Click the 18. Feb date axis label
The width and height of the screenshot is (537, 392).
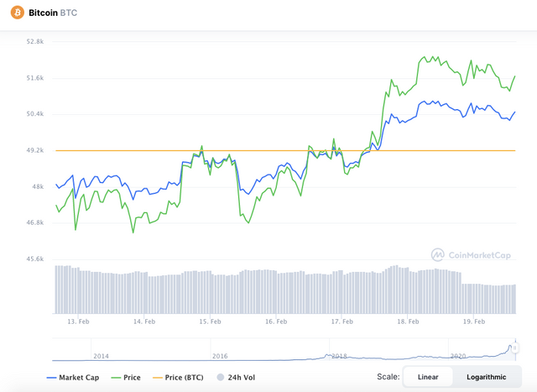click(408, 321)
